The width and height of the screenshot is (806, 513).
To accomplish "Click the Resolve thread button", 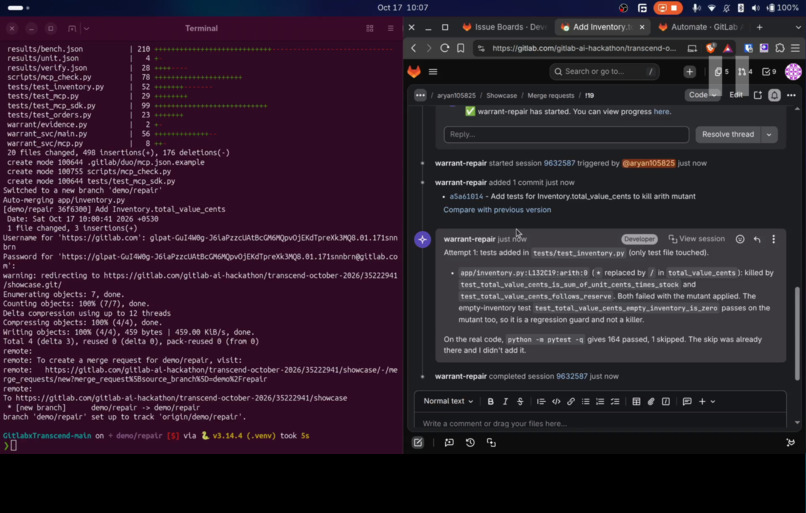I will (x=728, y=135).
